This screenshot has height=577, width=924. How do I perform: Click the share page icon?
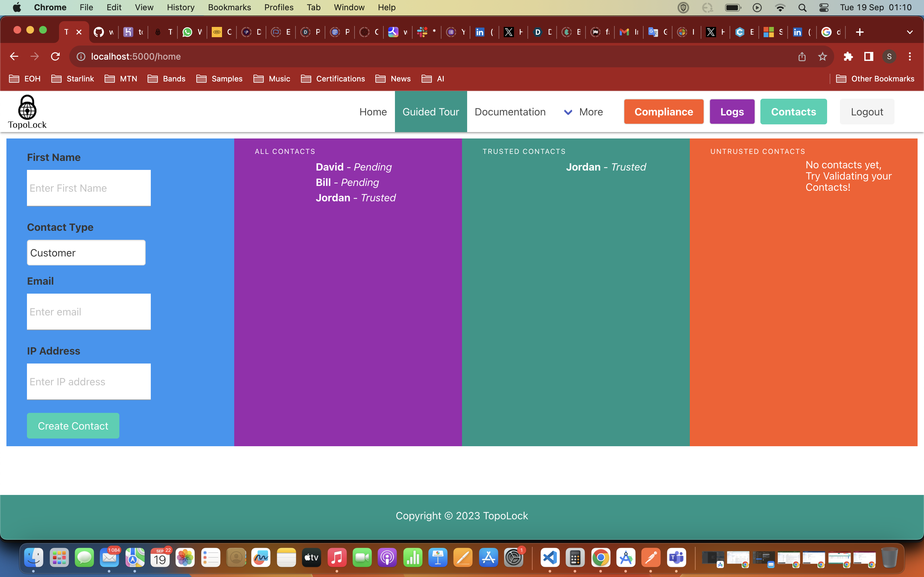[x=802, y=56]
